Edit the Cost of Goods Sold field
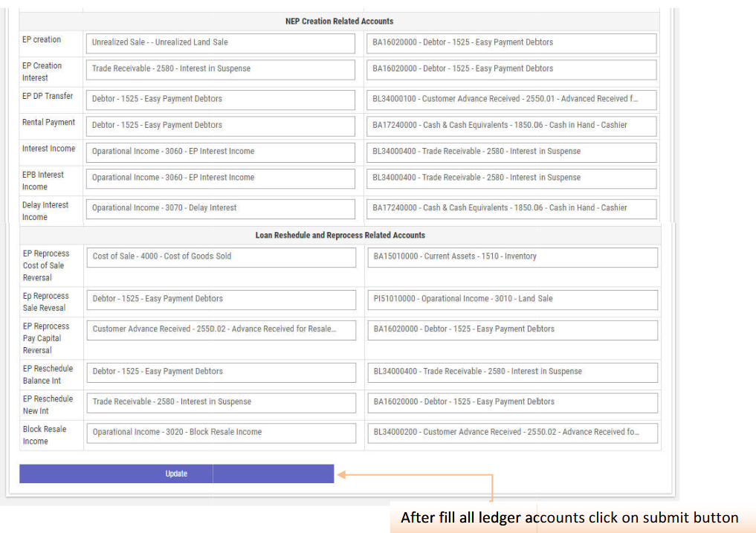 click(x=220, y=256)
